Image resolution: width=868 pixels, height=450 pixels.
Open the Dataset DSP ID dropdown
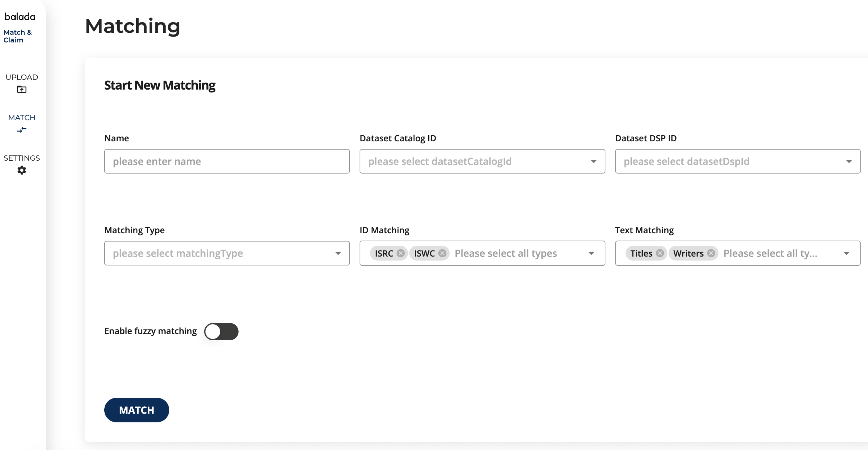849,162
